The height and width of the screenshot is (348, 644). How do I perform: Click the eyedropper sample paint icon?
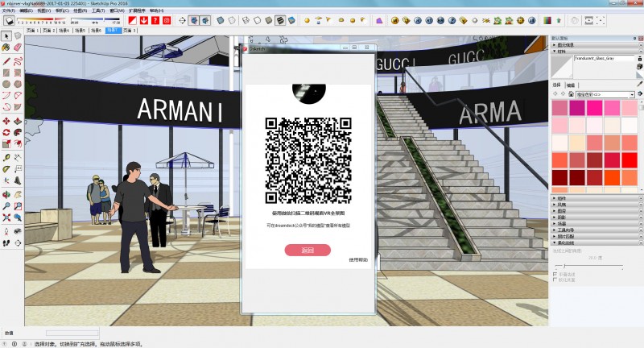639,84
